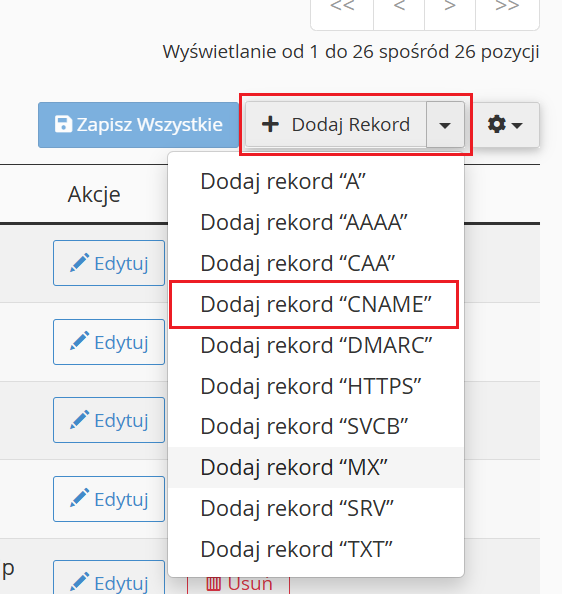562x594 pixels.
Task: Jump to the last page with >>
Action: pyautogui.click(x=507, y=8)
